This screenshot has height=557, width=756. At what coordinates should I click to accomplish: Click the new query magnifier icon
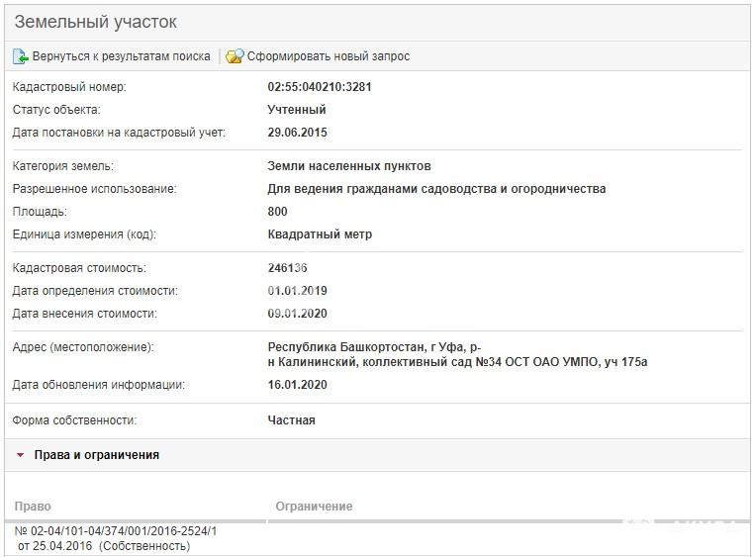point(235,56)
